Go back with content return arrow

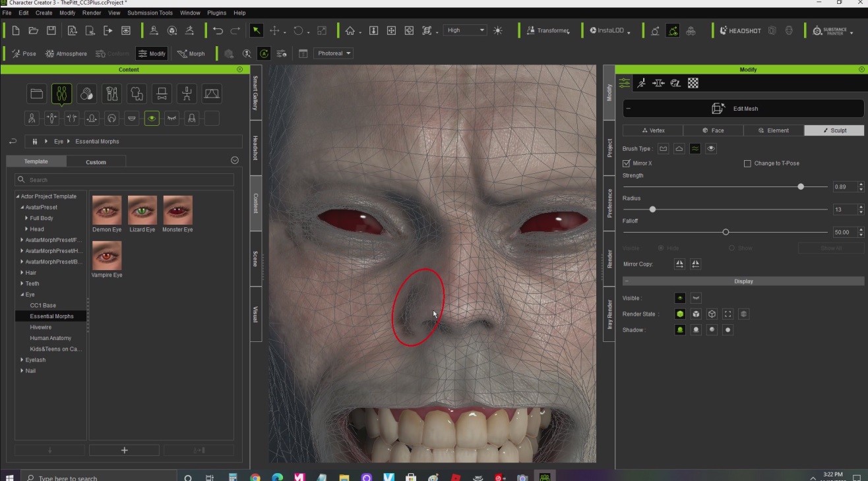pyautogui.click(x=12, y=141)
